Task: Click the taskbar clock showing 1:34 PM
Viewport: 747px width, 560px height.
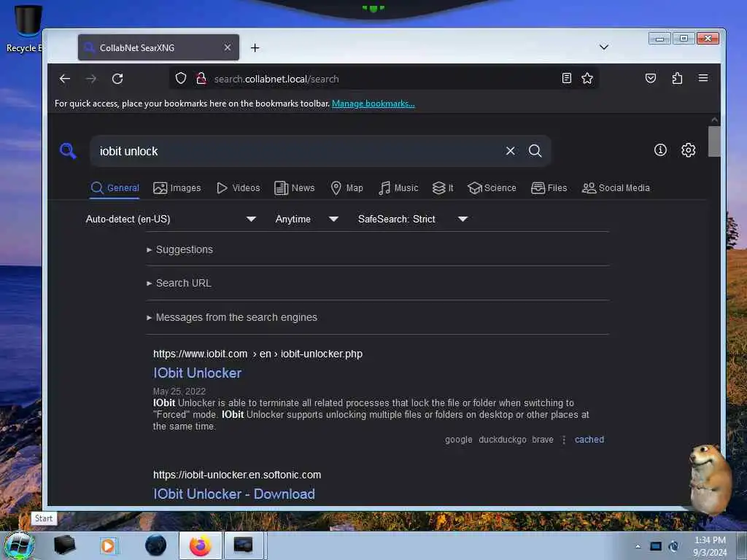Action: (x=710, y=546)
